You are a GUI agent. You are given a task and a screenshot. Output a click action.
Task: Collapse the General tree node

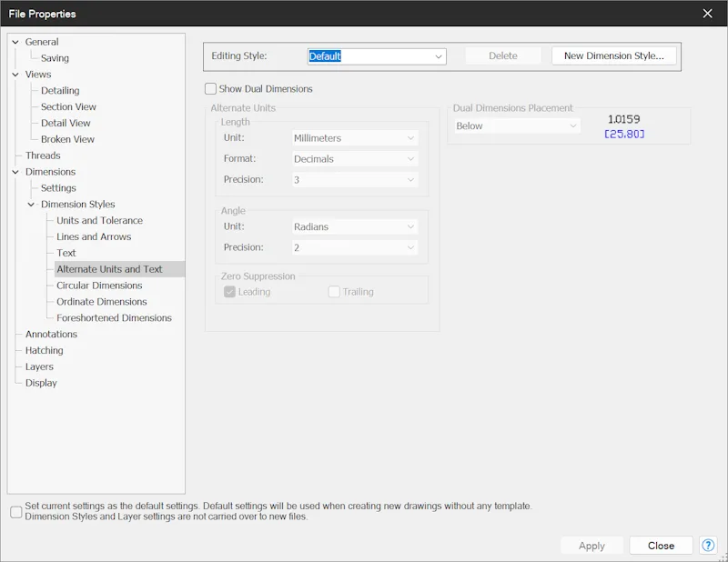(15, 42)
